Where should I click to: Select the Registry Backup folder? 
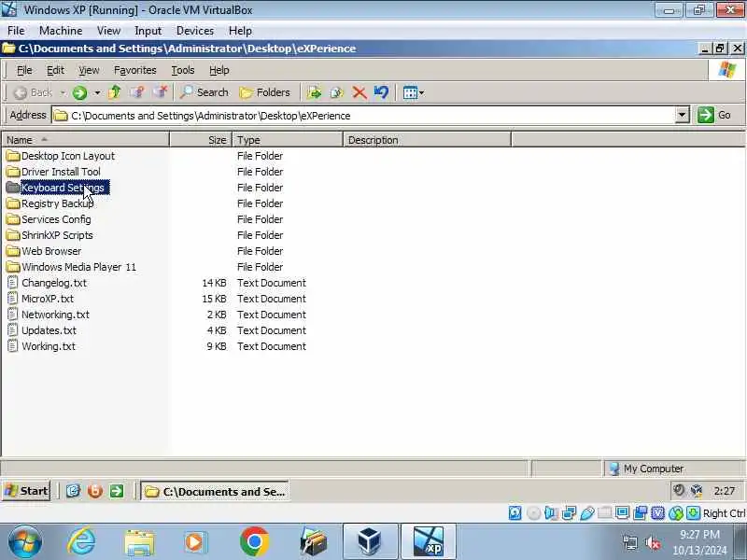50,203
